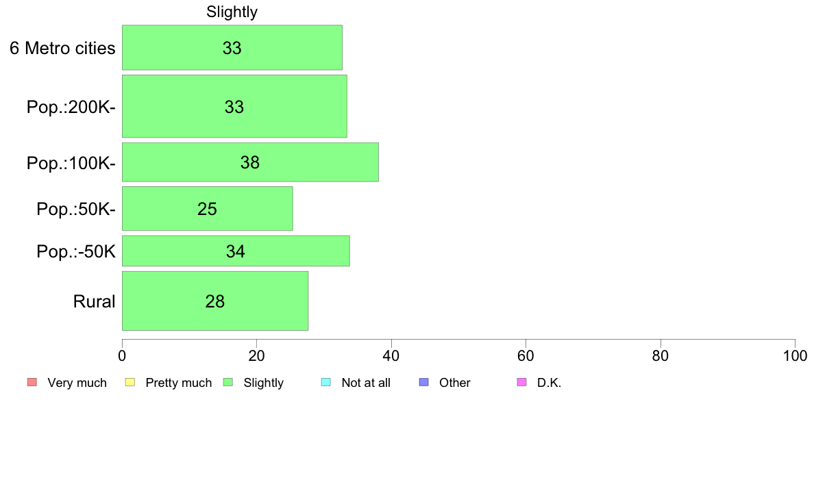Click the red Very much legend swatch
814x504 pixels.
coord(32,383)
